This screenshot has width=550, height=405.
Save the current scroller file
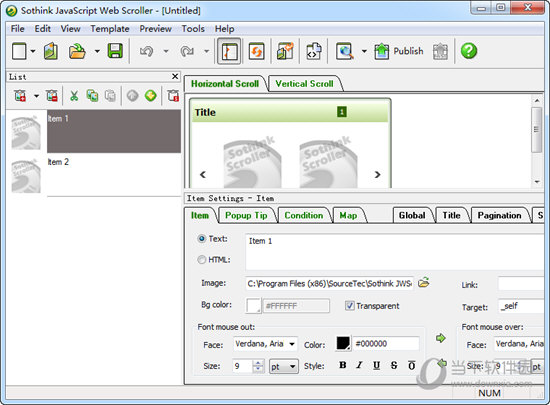pos(115,51)
